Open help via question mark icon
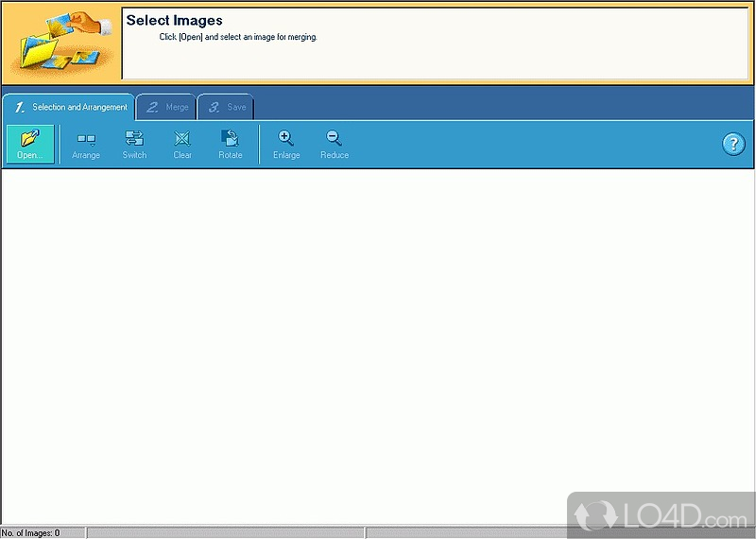 pyautogui.click(x=733, y=144)
